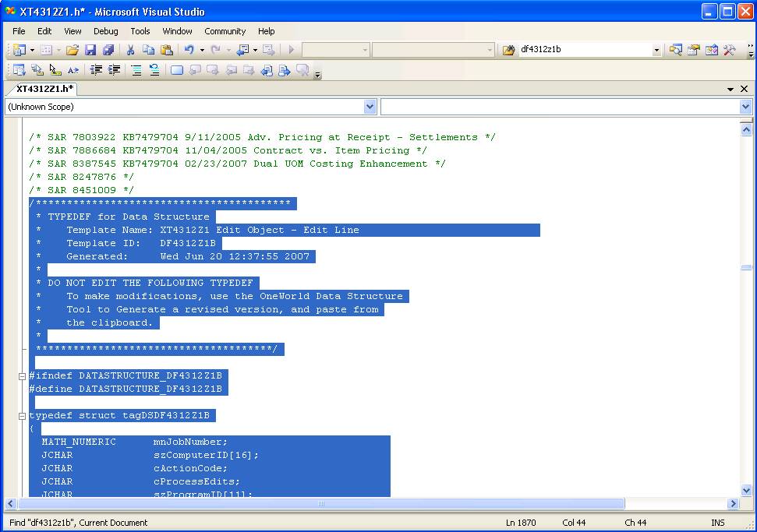
Task: Open the Community menu
Action: coord(225,31)
